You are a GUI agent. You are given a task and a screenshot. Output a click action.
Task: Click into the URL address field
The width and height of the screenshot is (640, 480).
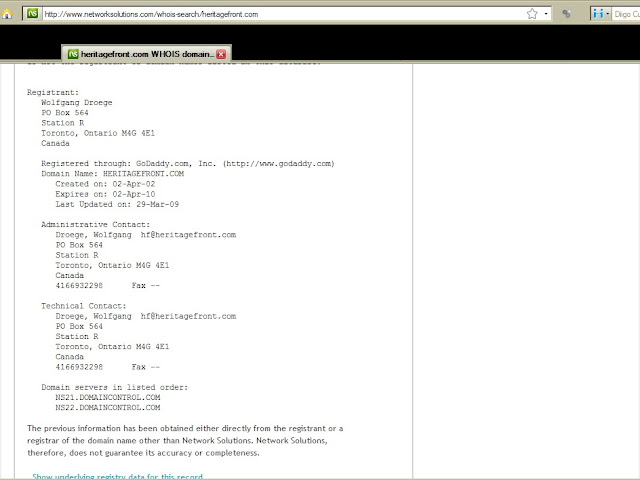(x=282, y=14)
